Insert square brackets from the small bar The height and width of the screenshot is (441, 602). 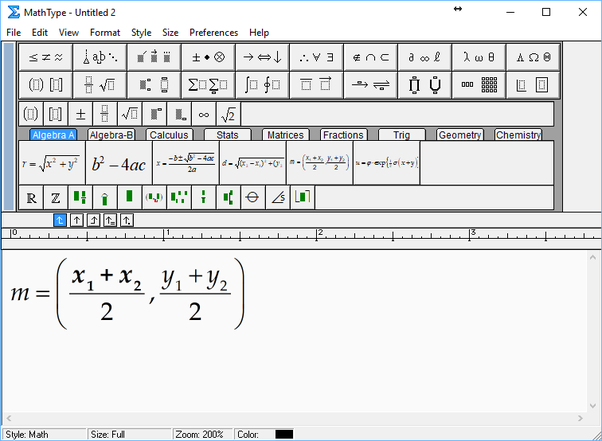pyautogui.click(x=55, y=114)
